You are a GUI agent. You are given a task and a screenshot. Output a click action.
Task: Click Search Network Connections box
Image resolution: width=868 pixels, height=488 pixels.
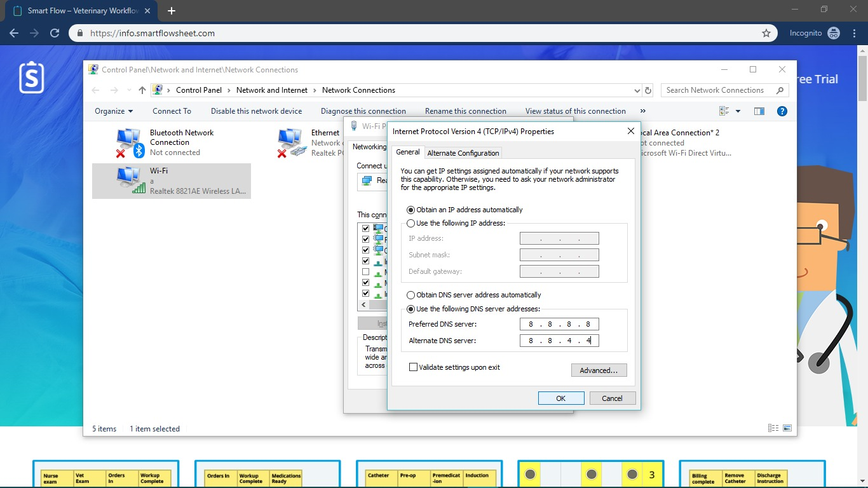724,90
